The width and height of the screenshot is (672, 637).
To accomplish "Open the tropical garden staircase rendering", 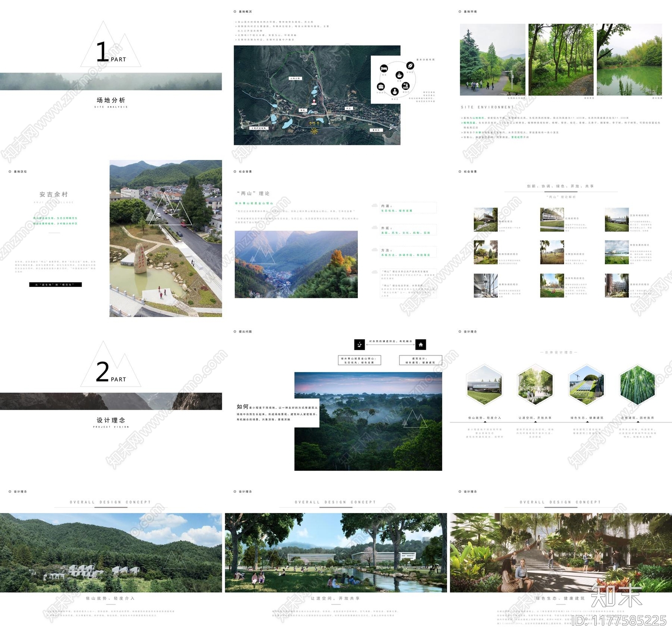I will [x=561, y=553].
